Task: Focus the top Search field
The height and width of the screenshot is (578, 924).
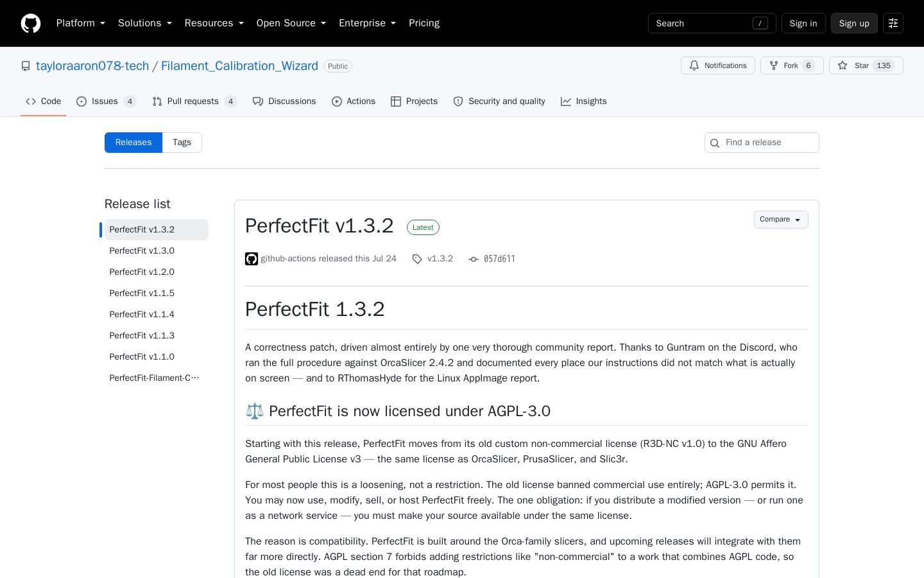Action: pyautogui.click(x=712, y=23)
